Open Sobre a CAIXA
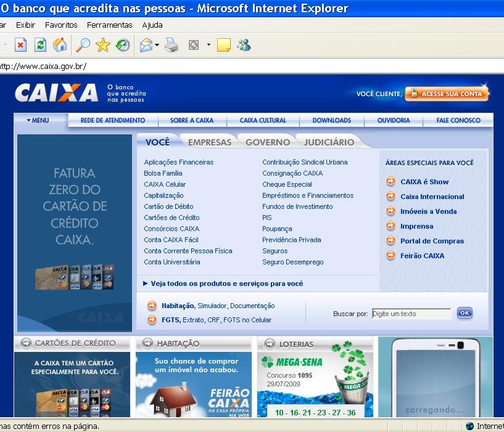Image resolution: width=504 pixels, height=432 pixels. tap(192, 120)
